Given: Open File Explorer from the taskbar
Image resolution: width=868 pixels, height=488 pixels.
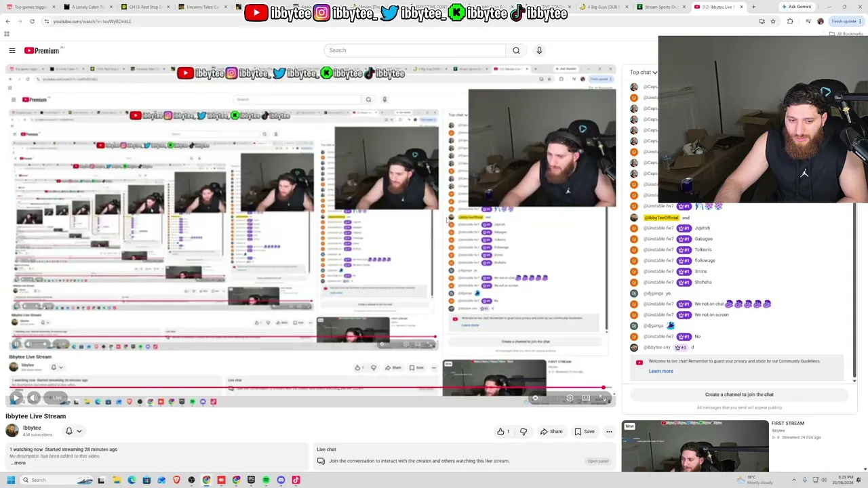Looking at the screenshot, I should [x=117, y=480].
